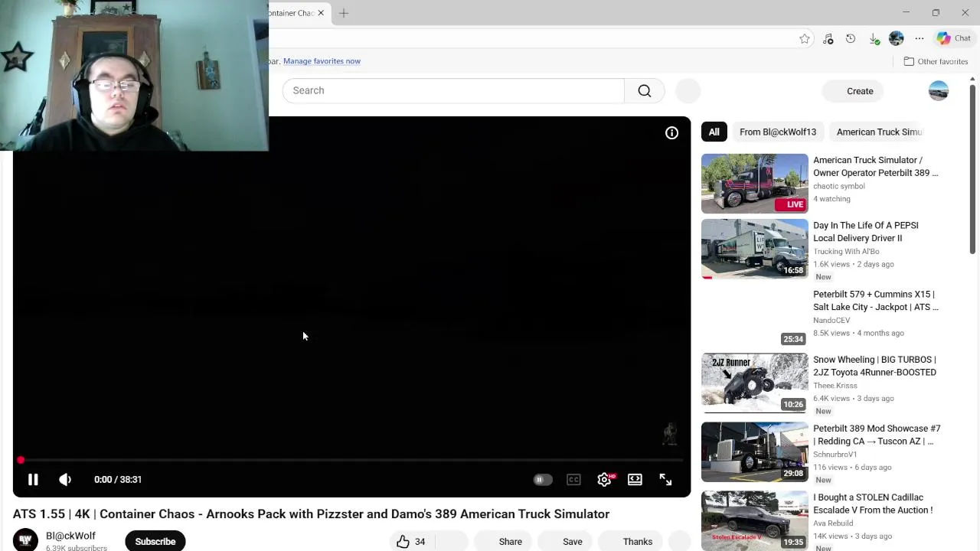This screenshot has width=980, height=551.
Task: Open the 'Day In The Life Of A PEPSI' title
Action: 865,232
